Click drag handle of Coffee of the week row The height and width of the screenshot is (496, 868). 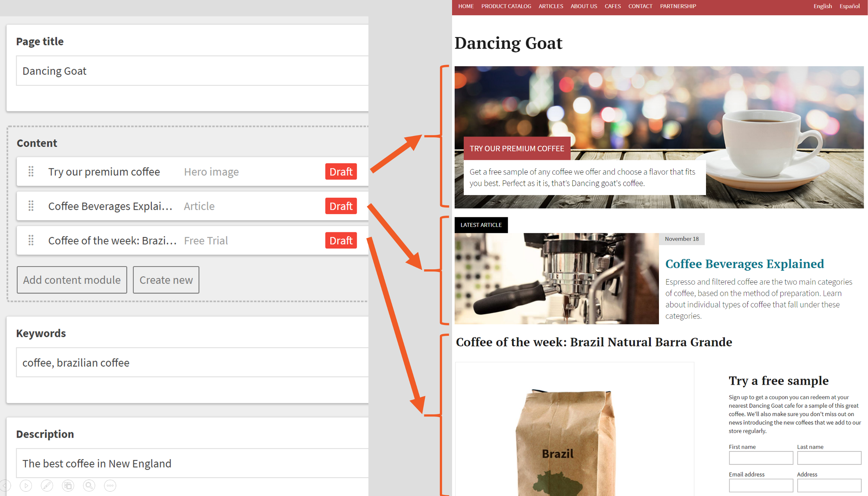[31, 240]
